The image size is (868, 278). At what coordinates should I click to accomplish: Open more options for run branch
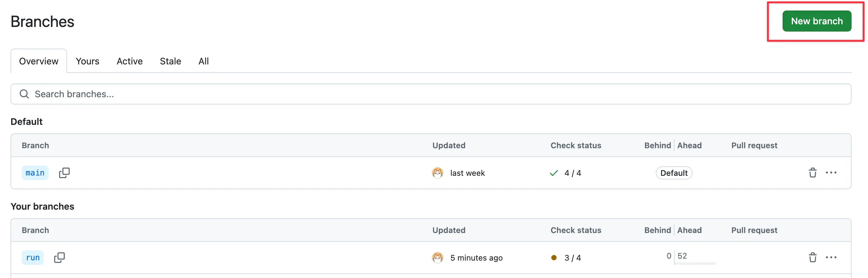click(x=831, y=258)
